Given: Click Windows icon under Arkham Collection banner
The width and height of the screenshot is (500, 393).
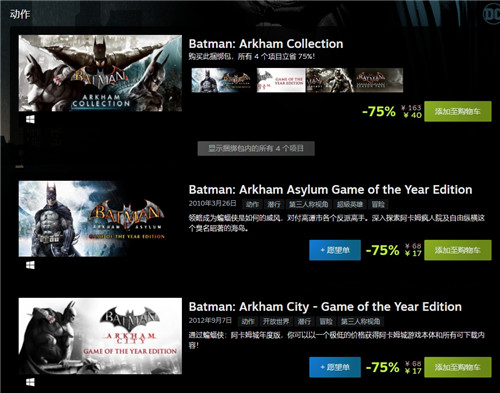Looking at the screenshot, I should (30, 119).
